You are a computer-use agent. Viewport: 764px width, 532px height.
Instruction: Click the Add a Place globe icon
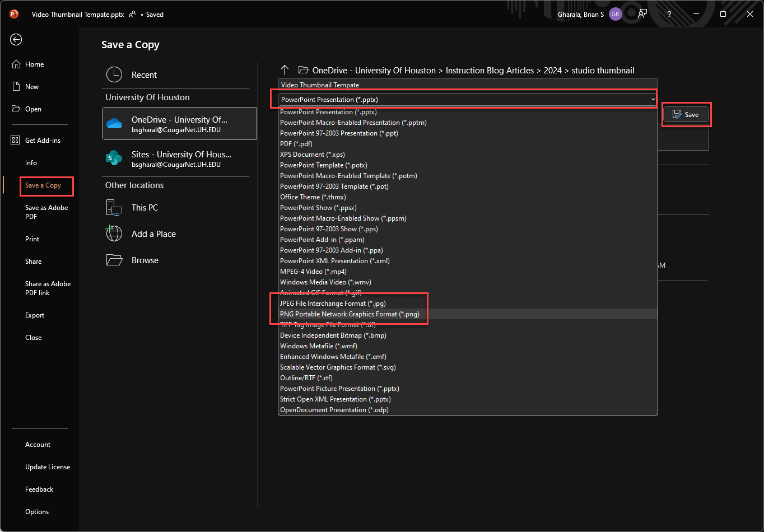click(114, 234)
